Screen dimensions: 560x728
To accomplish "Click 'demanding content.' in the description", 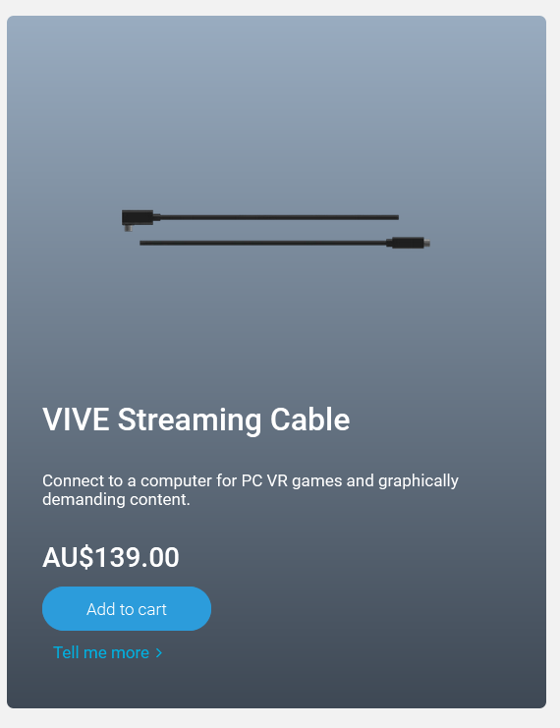I will (x=116, y=499).
